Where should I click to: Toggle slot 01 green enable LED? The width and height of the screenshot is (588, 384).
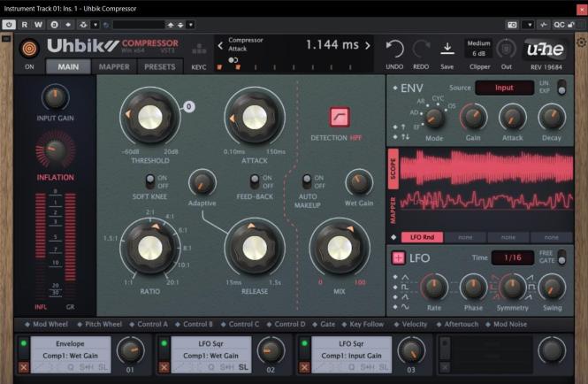[x=24, y=343]
